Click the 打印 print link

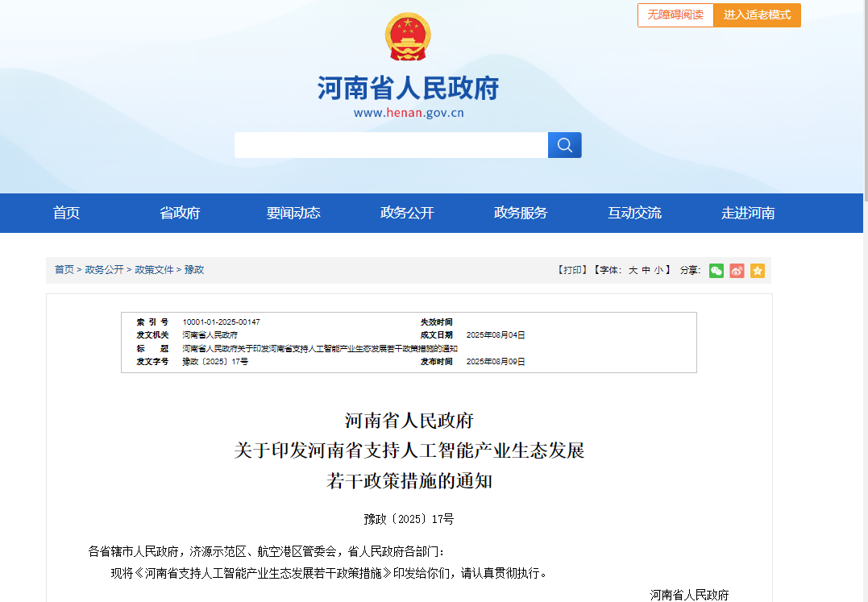pos(572,271)
